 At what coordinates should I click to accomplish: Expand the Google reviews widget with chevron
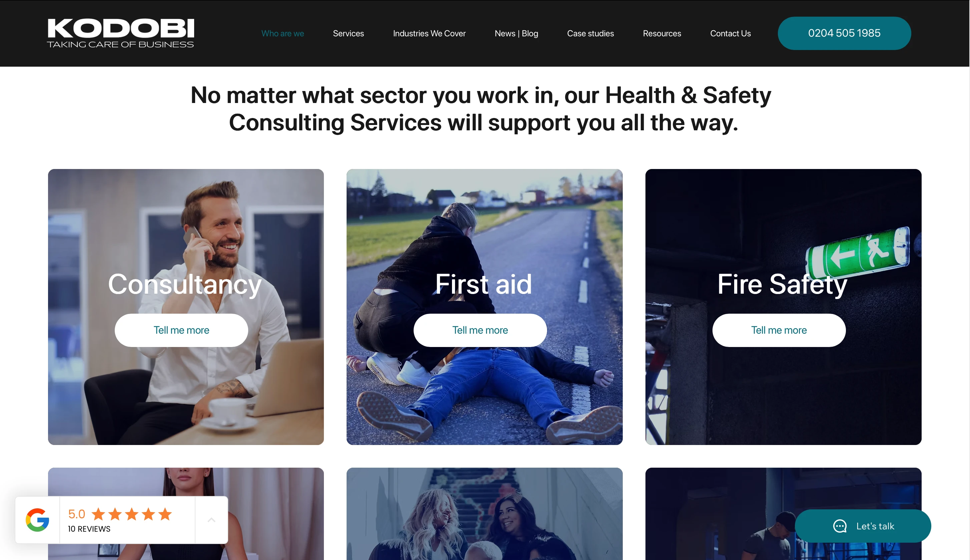pyautogui.click(x=211, y=520)
